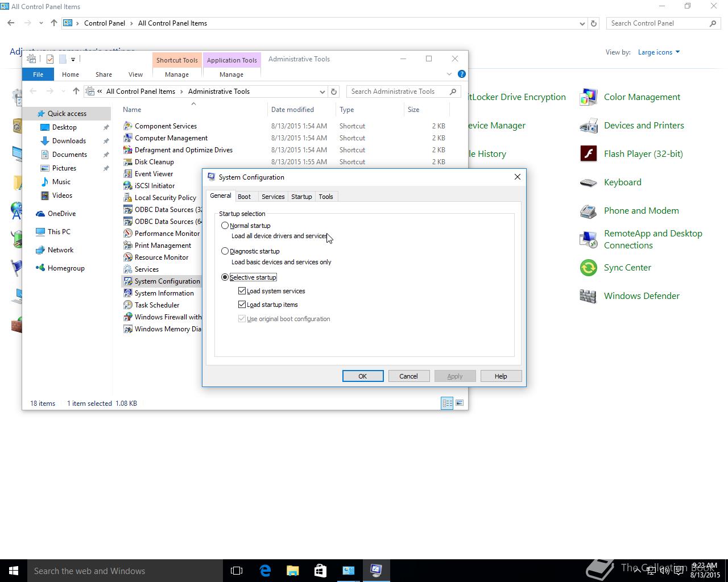Click Cancel in System Configuration
Screen dimensions: 728x582
[408, 376]
